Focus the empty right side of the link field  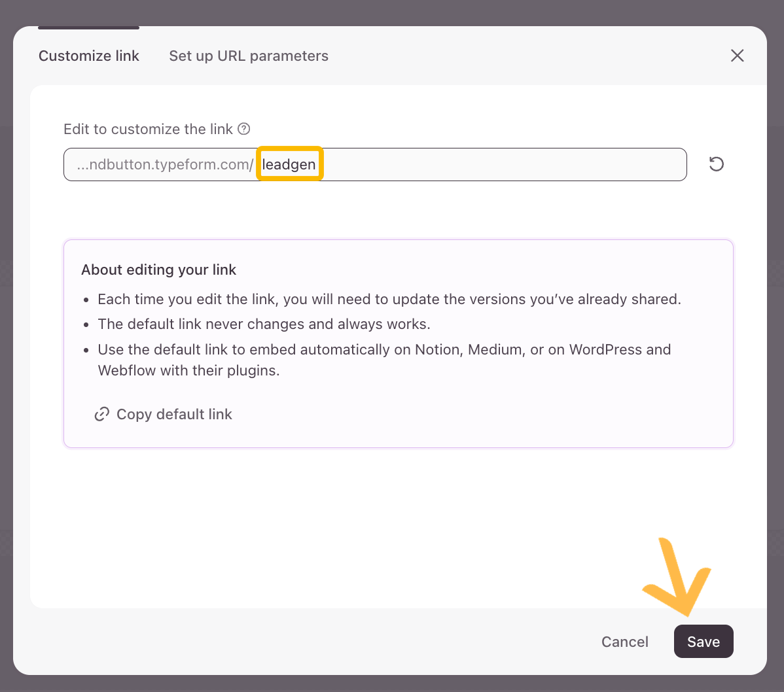(x=504, y=164)
